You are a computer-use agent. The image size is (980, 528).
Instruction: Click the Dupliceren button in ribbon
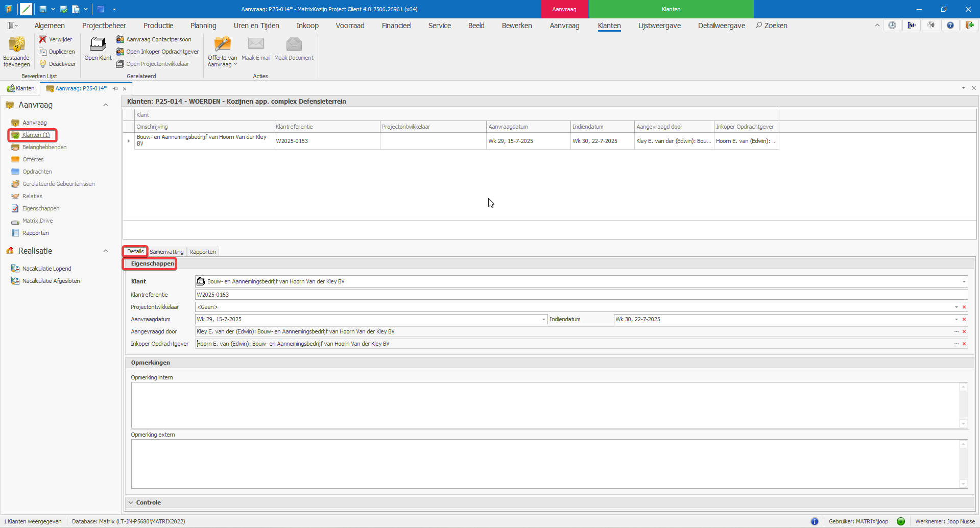(57, 52)
